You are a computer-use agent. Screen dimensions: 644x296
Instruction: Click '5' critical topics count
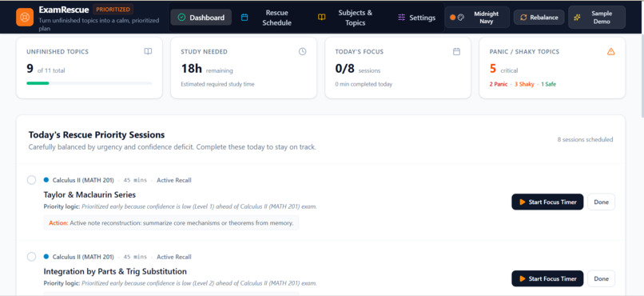pyautogui.click(x=493, y=69)
